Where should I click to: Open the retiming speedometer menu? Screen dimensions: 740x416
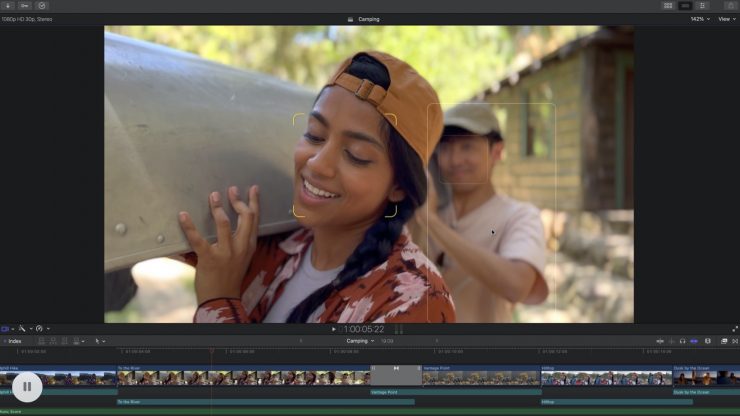pos(40,329)
